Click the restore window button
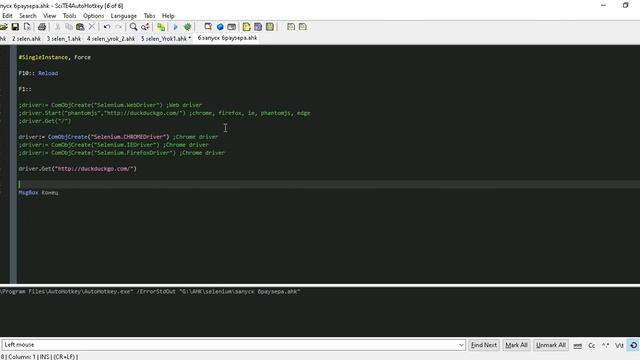This screenshot has width=640, height=360. (625, 5)
